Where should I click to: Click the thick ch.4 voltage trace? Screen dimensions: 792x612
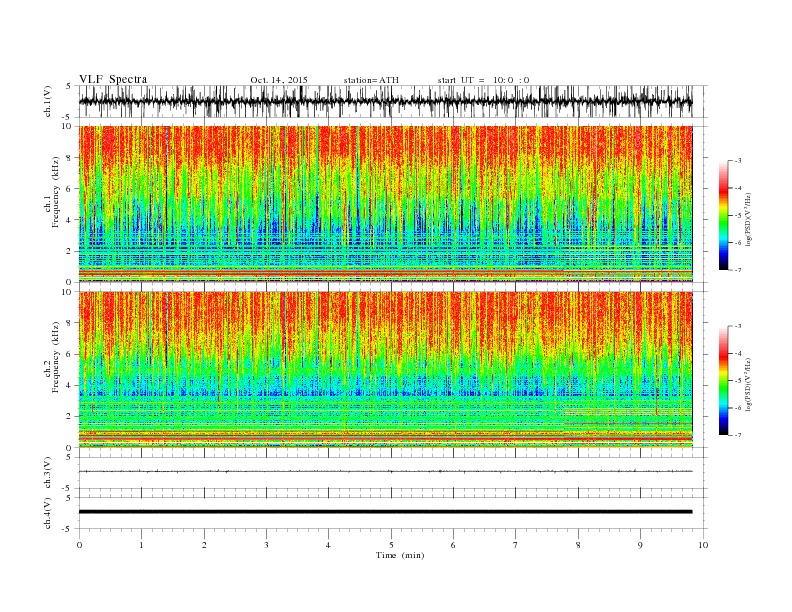click(385, 512)
